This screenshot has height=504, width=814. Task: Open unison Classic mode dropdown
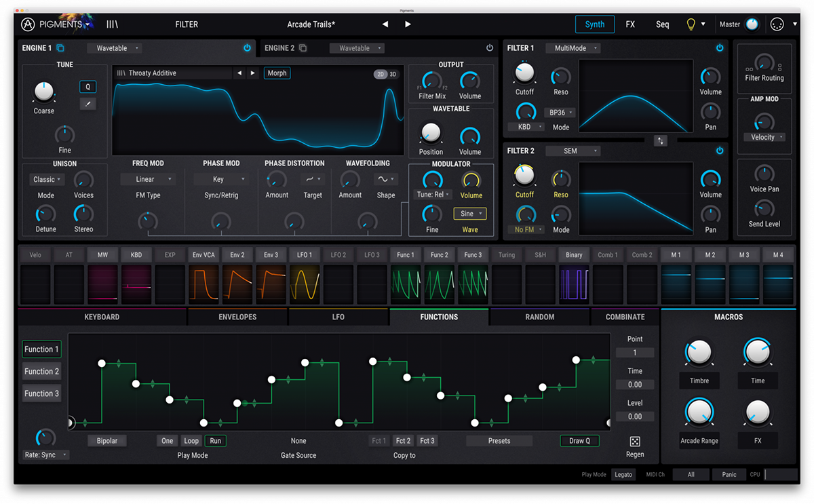pyautogui.click(x=47, y=180)
